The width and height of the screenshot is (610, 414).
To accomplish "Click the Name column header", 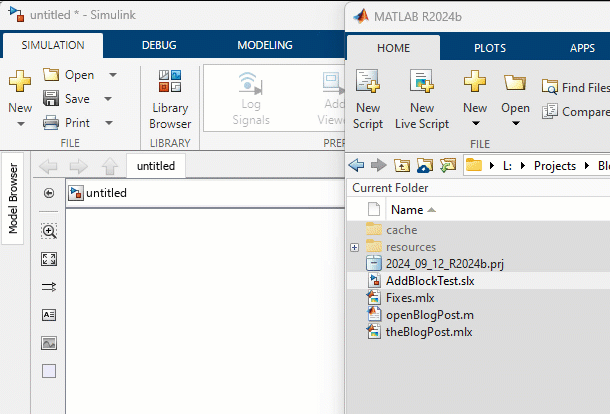I will (407, 210).
